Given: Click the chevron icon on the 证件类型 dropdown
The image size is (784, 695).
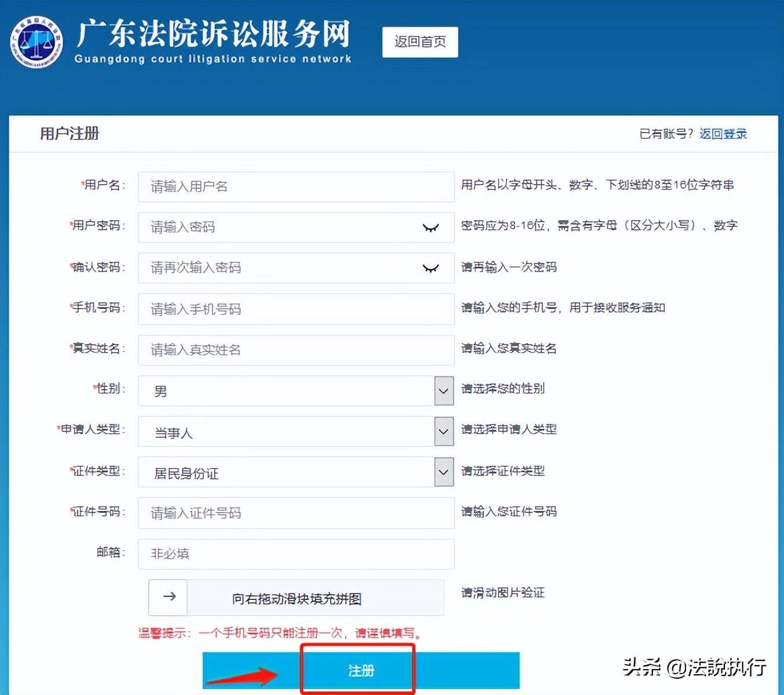Looking at the screenshot, I should point(442,471).
